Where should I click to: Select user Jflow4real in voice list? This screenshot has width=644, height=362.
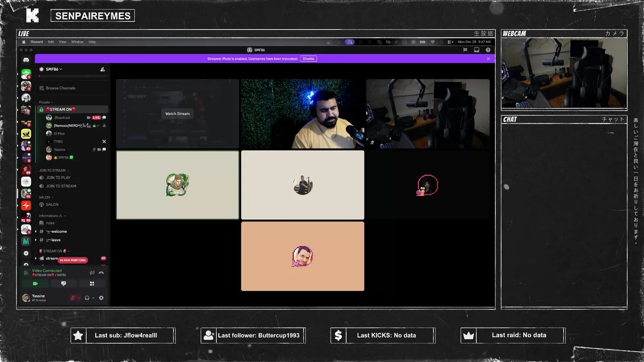pos(62,118)
